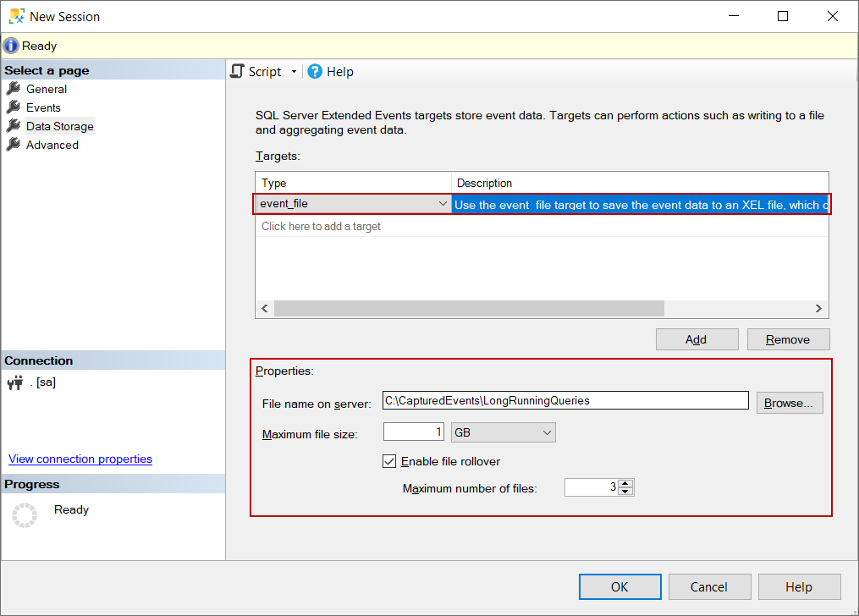
Task: Open the event_file type dropdown
Action: [x=443, y=204]
